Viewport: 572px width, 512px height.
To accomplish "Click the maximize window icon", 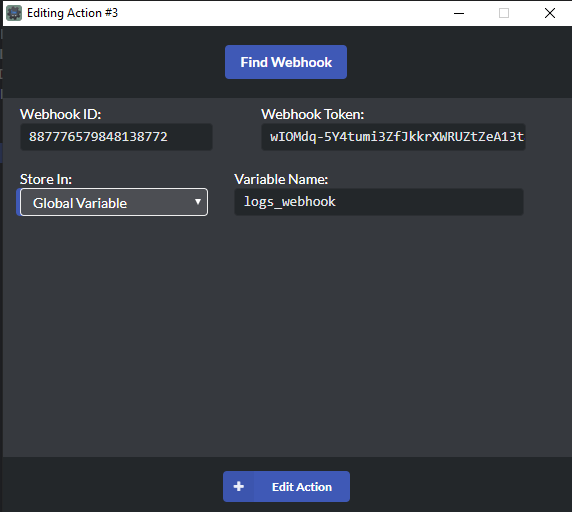I will point(504,13).
